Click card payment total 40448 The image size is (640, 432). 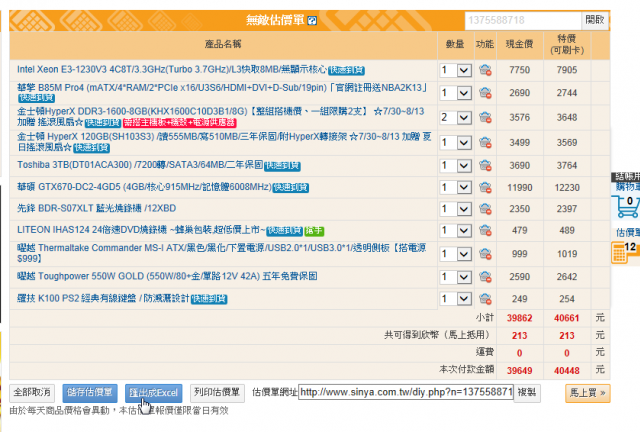(x=567, y=371)
